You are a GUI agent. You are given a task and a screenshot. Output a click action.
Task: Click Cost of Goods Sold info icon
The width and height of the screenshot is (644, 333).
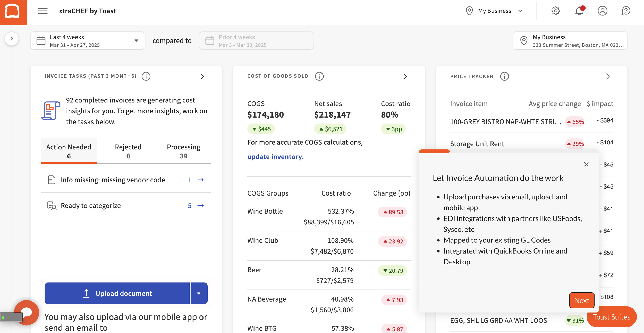tap(319, 76)
